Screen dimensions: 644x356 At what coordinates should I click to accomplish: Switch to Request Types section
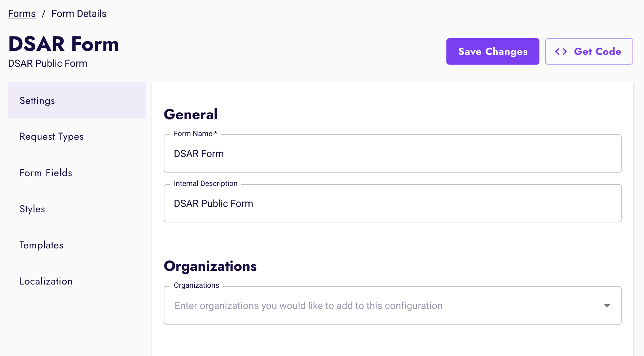pos(77,136)
